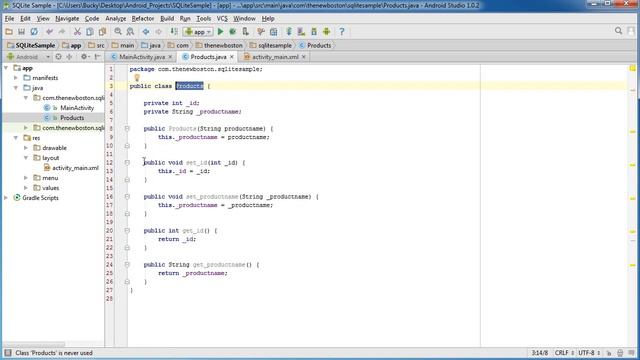Click the Replace toolbar icon
640x360 pixels.
coord(130,31)
